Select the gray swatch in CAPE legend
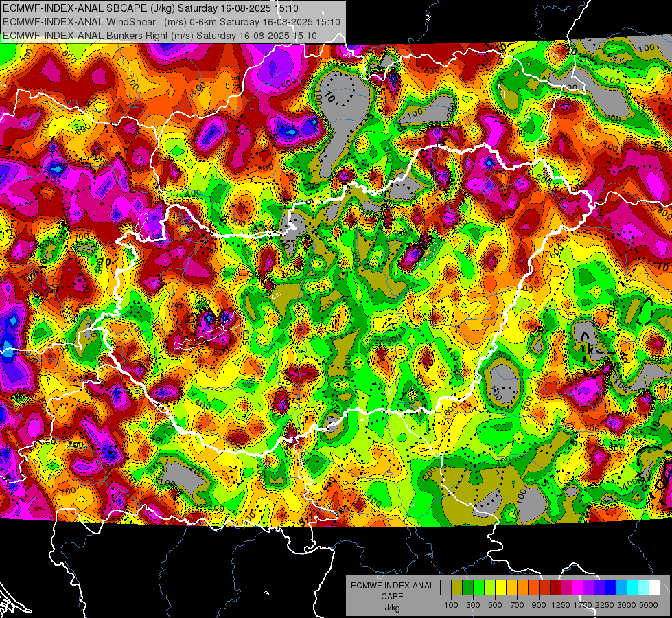Viewport: 672px width, 618px height. tap(445, 587)
